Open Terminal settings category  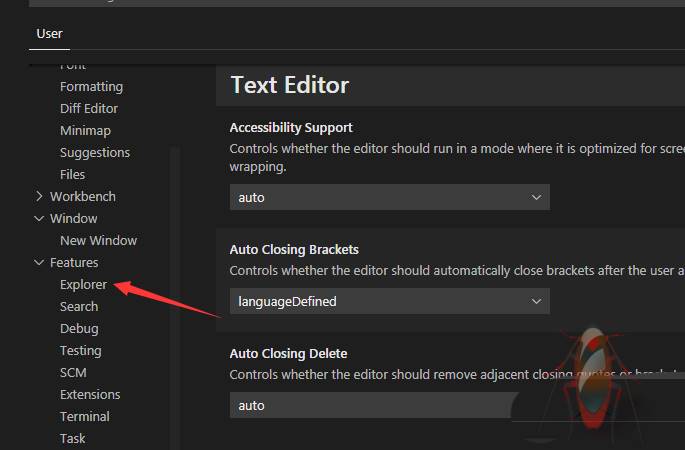coord(85,417)
